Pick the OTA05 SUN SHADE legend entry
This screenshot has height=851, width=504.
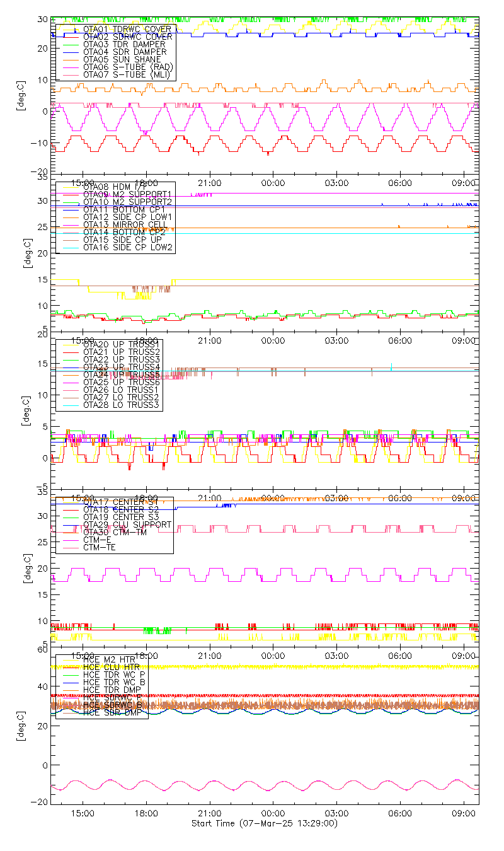(122, 59)
